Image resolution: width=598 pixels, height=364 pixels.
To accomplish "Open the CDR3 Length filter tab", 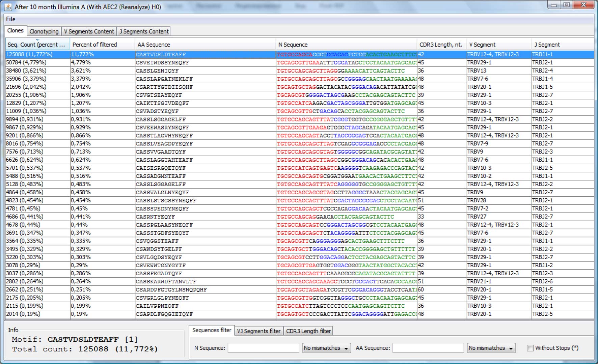I will pos(308,331).
